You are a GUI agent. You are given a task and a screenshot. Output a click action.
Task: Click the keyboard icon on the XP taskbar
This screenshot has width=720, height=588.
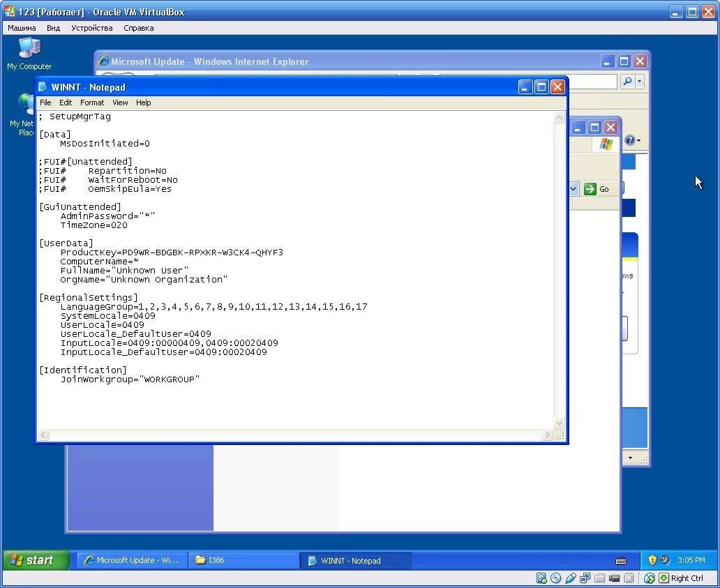click(x=621, y=561)
